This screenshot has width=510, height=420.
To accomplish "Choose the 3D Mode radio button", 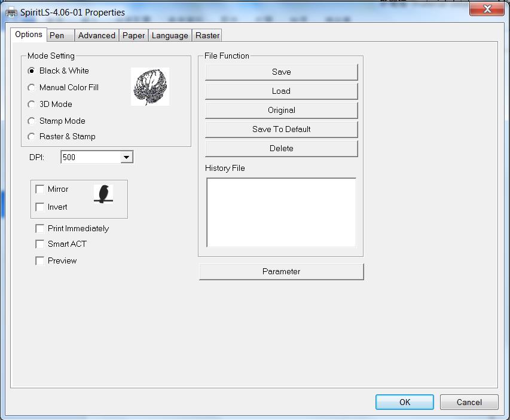I will tap(32, 105).
